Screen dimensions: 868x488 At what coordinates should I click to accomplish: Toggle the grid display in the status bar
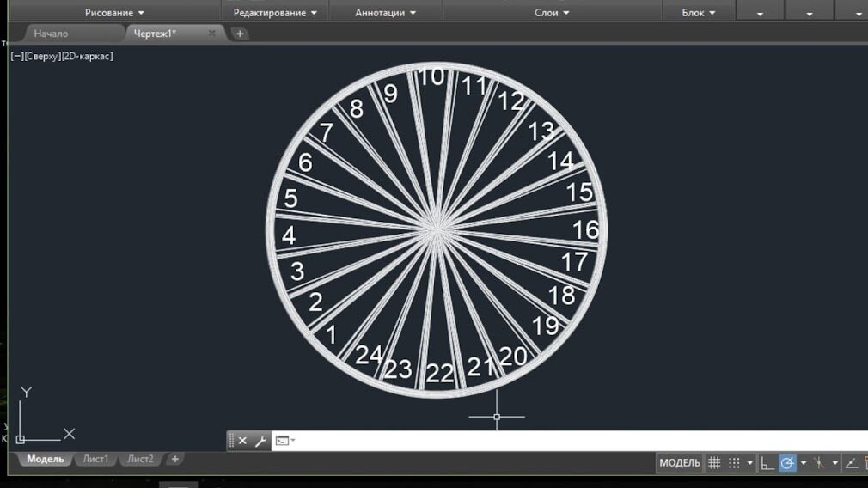pyautogui.click(x=714, y=463)
